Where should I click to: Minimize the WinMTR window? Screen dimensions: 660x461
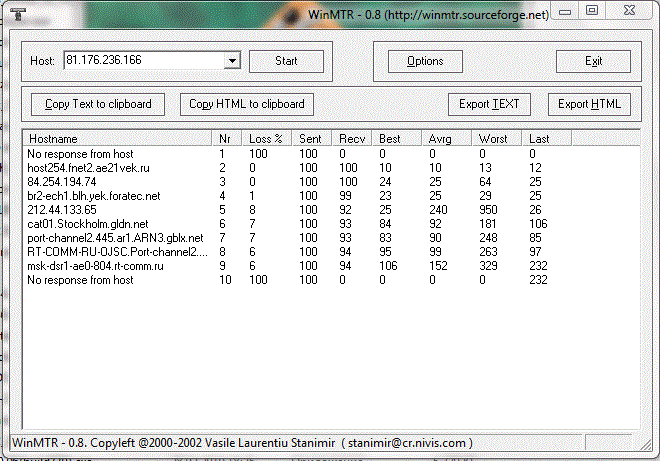point(565,11)
